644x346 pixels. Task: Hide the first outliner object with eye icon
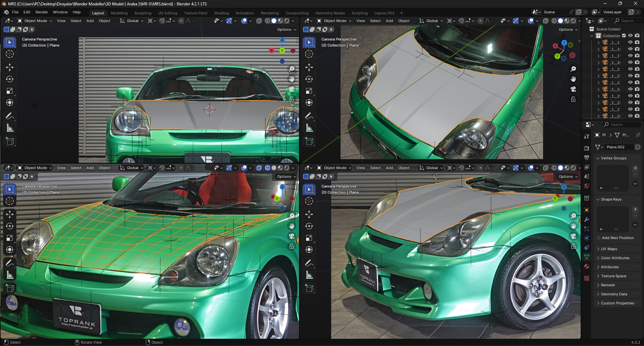(630, 43)
